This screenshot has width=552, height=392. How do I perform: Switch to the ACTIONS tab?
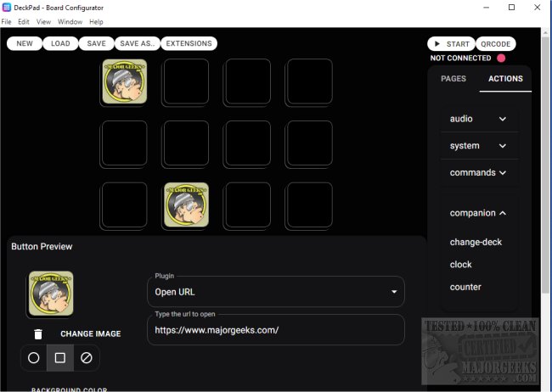pyautogui.click(x=505, y=78)
